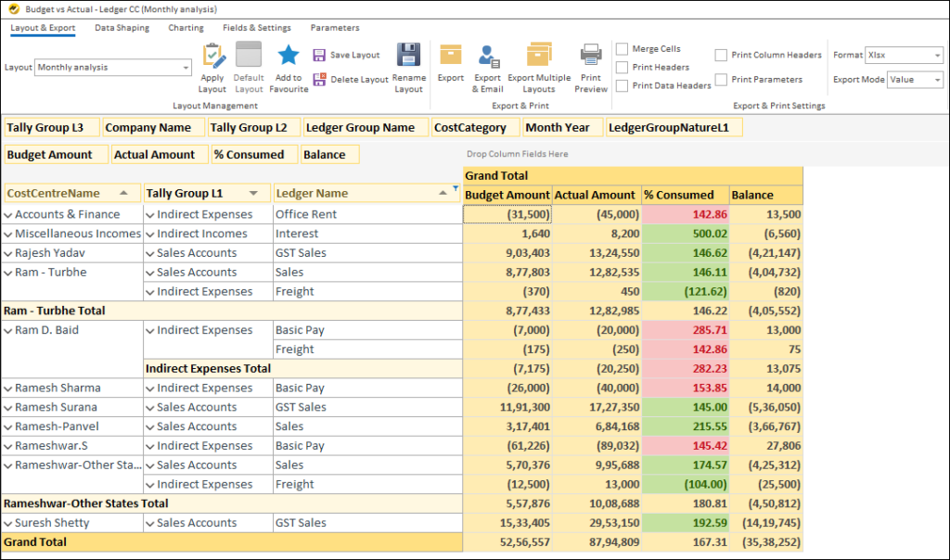Open Print Preview
950x560 pixels.
point(591,56)
